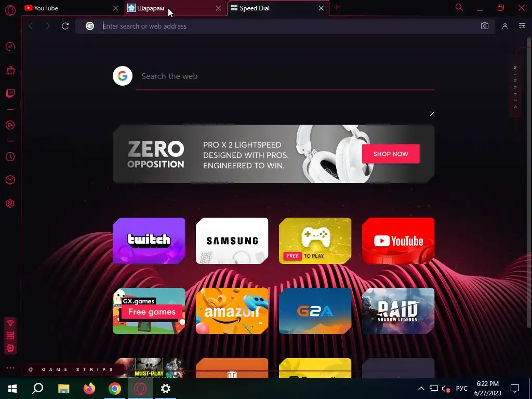Open the Twitch speed dial tile

[x=149, y=241]
